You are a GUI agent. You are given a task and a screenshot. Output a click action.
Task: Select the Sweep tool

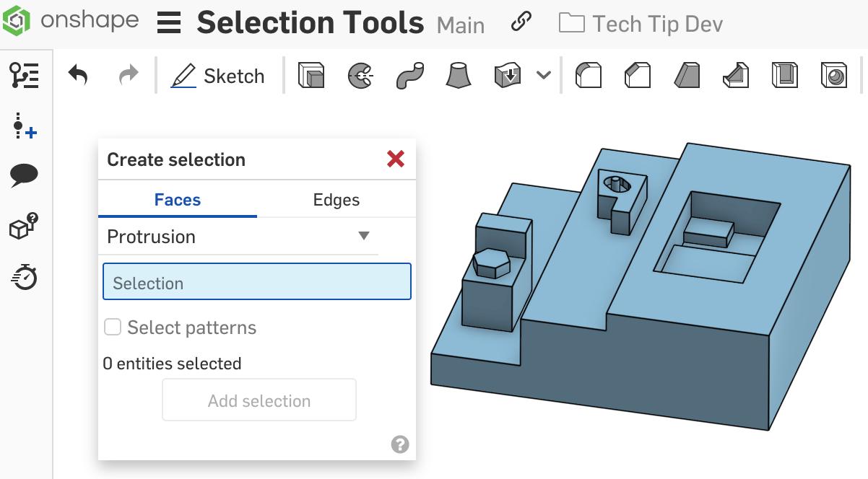point(408,74)
